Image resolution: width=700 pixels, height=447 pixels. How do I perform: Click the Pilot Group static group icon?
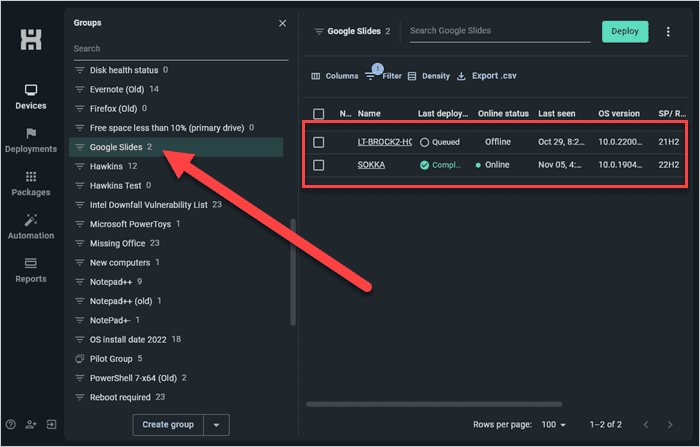(79, 359)
